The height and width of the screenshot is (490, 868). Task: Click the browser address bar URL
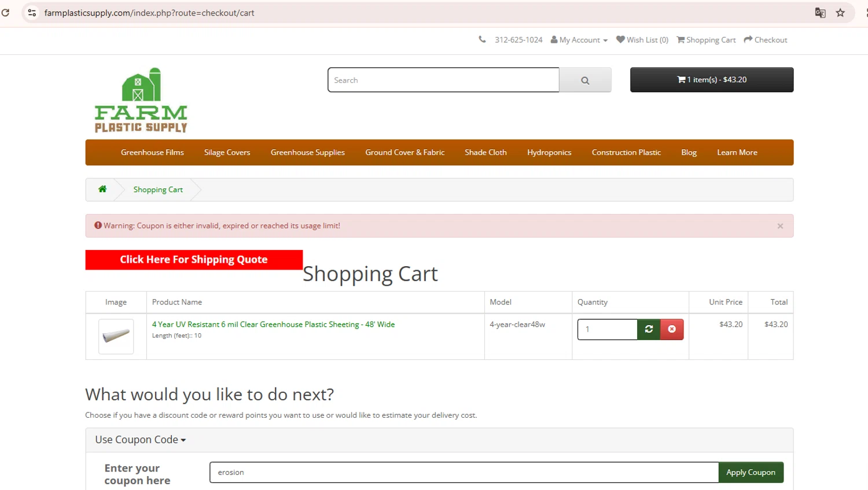point(149,13)
